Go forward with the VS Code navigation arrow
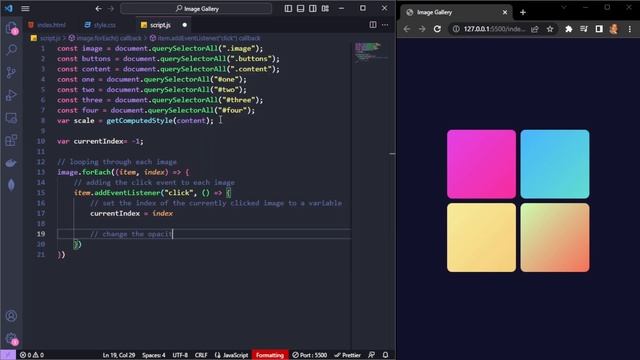The width and height of the screenshot is (640, 360). pos(111,8)
